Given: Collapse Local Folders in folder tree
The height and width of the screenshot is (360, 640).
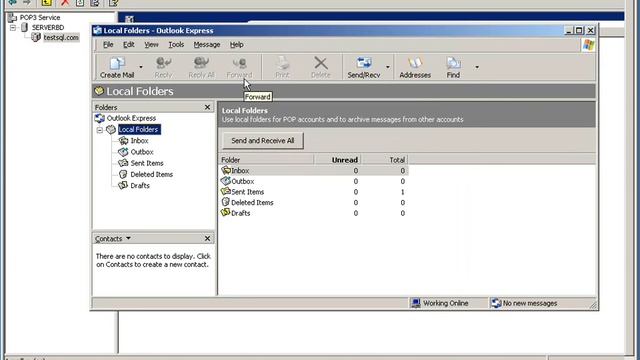Looking at the screenshot, I should pyautogui.click(x=100, y=130).
